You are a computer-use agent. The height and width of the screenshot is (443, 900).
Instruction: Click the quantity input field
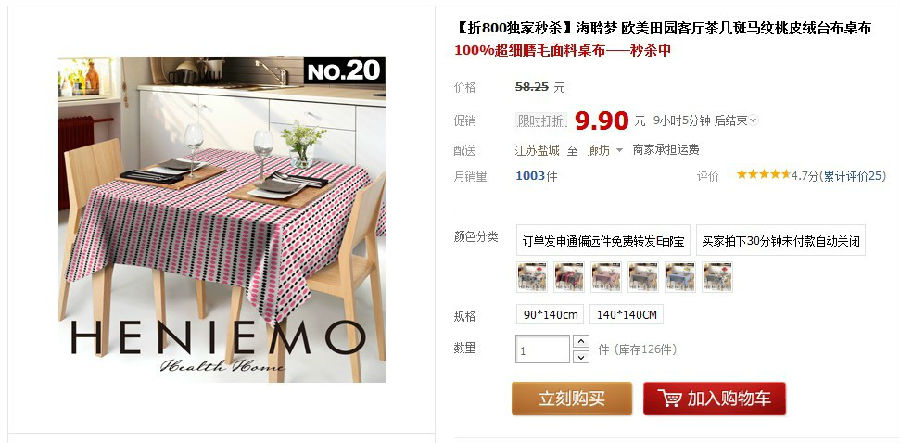point(542,349)
